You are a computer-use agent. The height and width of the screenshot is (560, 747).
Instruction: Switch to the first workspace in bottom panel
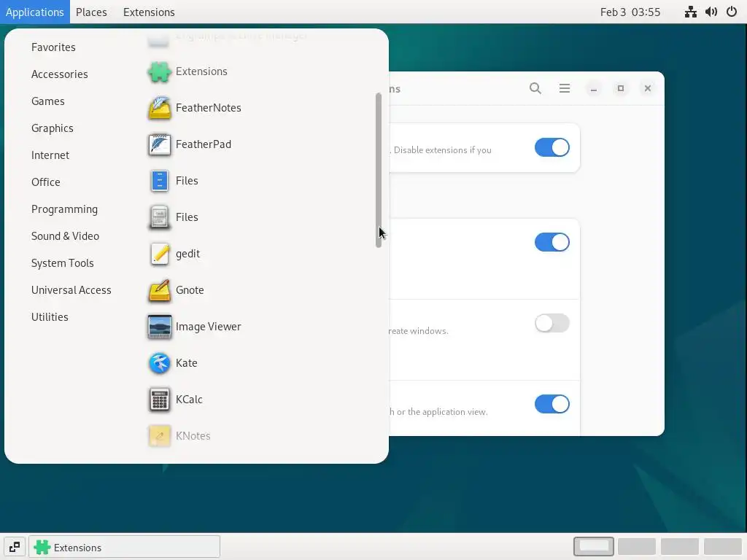(x=594, y=547)
